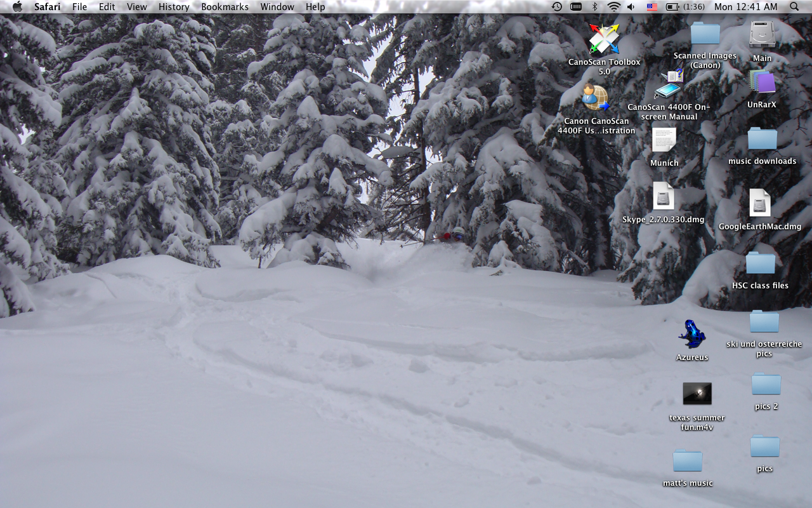Open the Bookmarks menu
Screen dimensions: 812x508
click(x=225, y=6)
